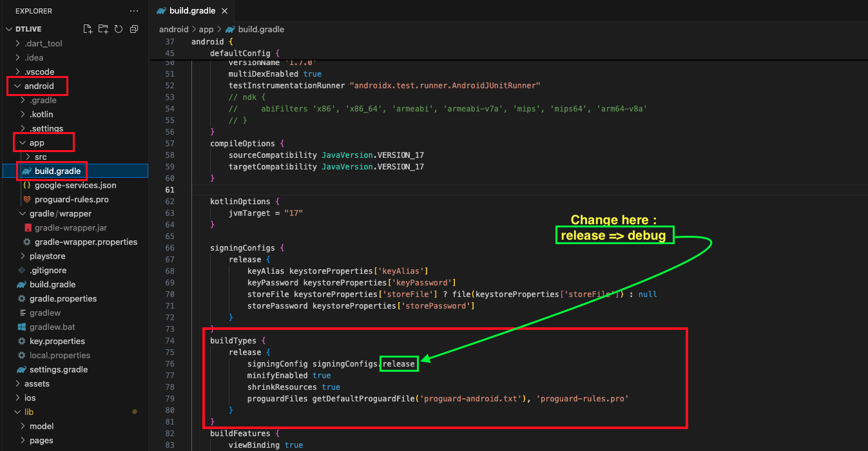The image size is (868, 451).
Task: Collapse the android folder
Action: click(x=17, y=86)
